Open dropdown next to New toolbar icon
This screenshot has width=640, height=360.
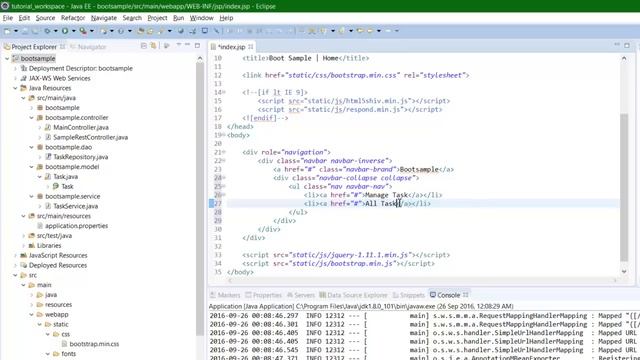[x=16, y=31]
